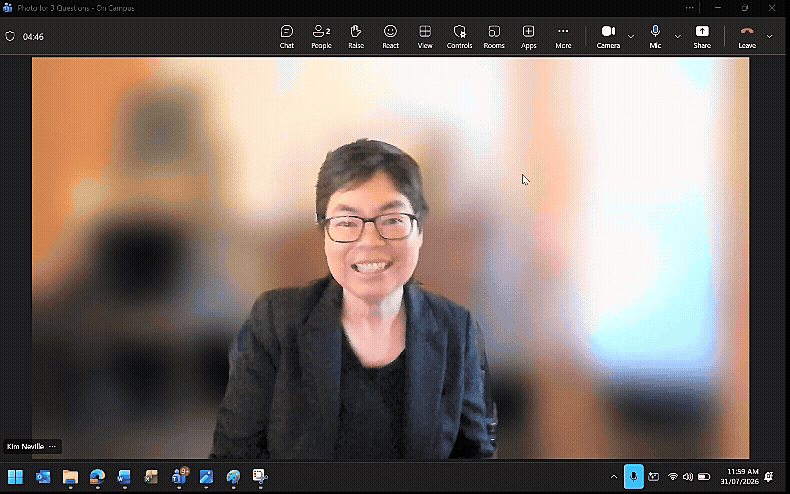790x494 pixels.
Task: Expand the Mic options dropdown arrow
Action: pos(678,36)
